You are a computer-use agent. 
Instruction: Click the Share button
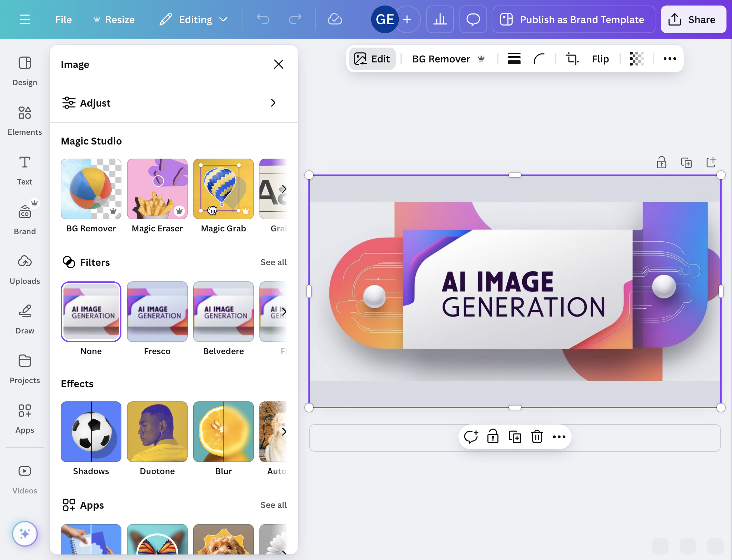[693, 19]
